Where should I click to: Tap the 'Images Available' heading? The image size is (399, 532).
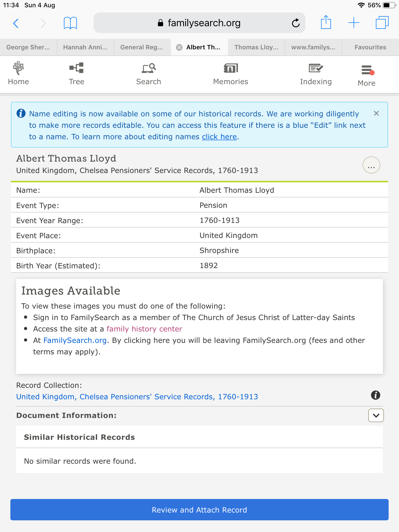(71, 291)
